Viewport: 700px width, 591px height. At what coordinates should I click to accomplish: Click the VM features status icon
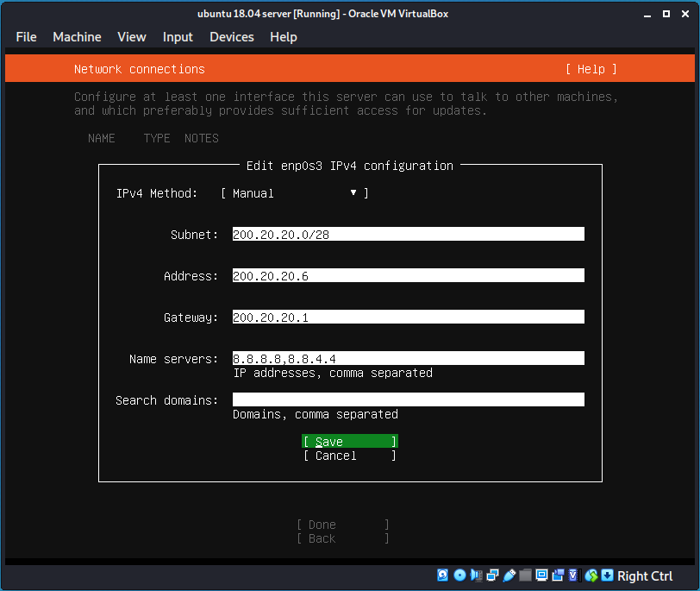[x=573, y=575]
